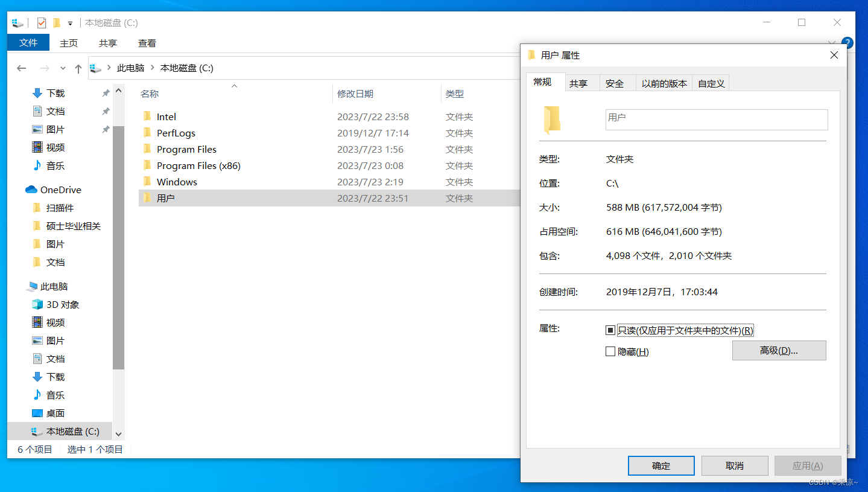Screen dimensions: 868x492
Task: Open the 主页 ribbon tab
Action: [x=69, y=43]
